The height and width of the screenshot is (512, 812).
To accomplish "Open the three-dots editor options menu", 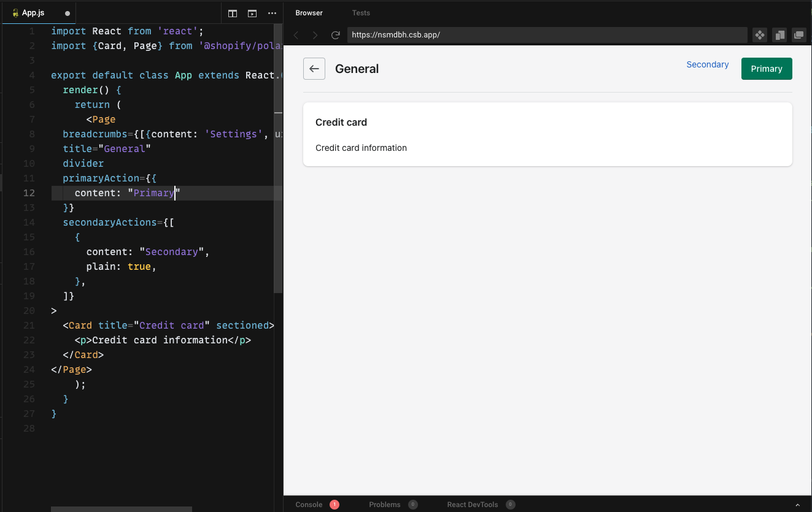I will (x=273, y=13).
